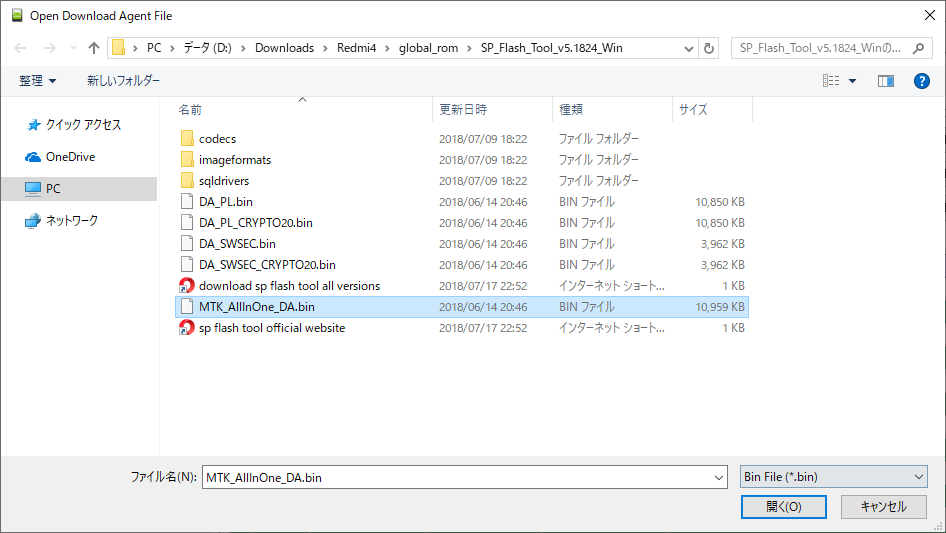Open help with the question icon
The image size is (946, 533).
(922, 81)
